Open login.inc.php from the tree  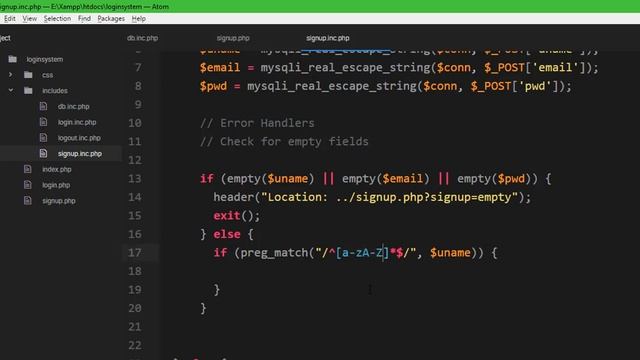[x=77, y=122]
